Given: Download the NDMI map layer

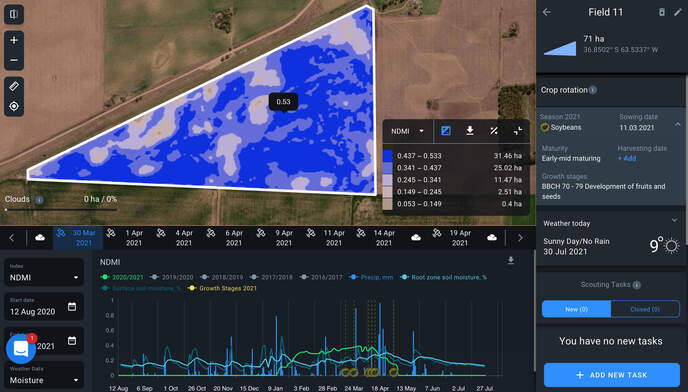Looking at the screenshot, I should point(469,131).
